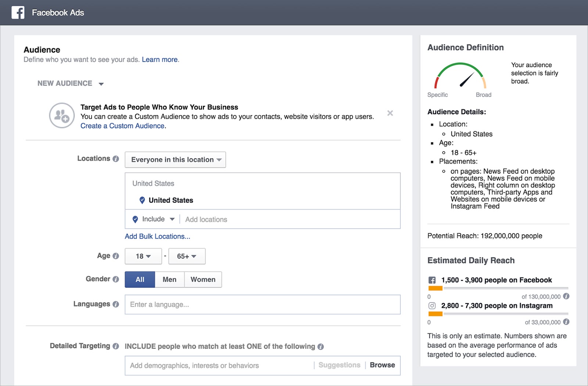Select Women gender option
This screenshot has width=588, height=386.
click(x=203, y=279)
